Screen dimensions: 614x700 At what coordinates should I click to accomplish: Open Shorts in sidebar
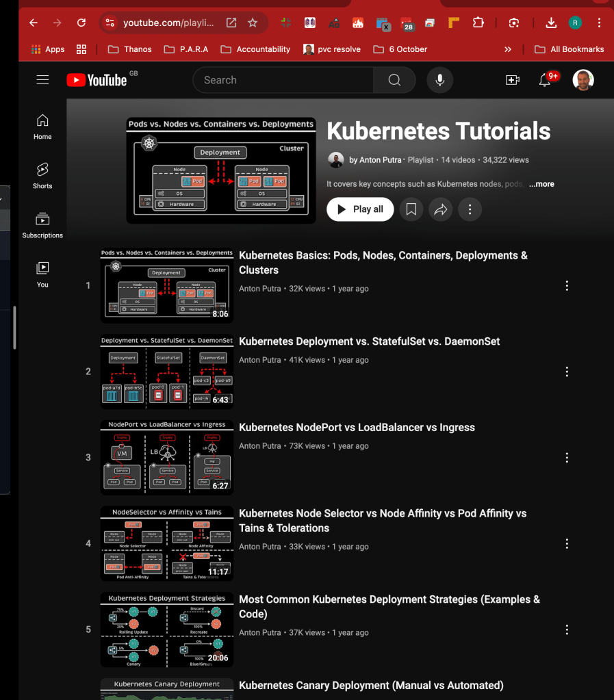[x=42, y=176]
